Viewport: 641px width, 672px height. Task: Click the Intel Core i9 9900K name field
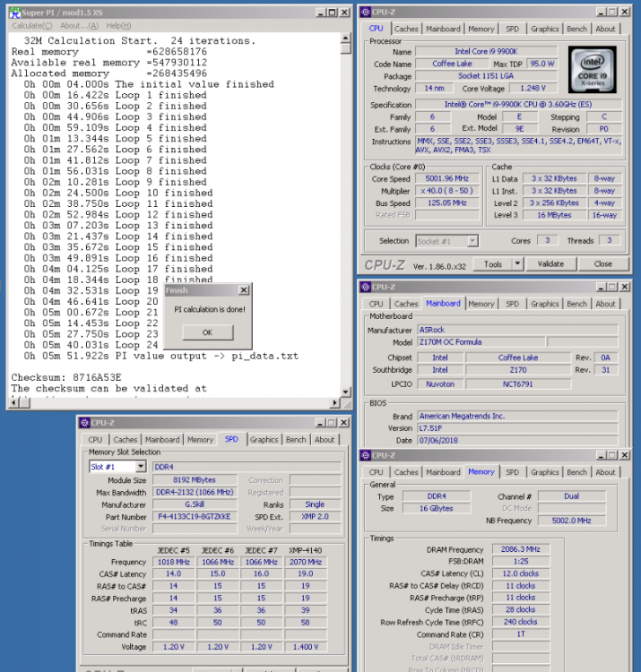[x=486, y=51]
